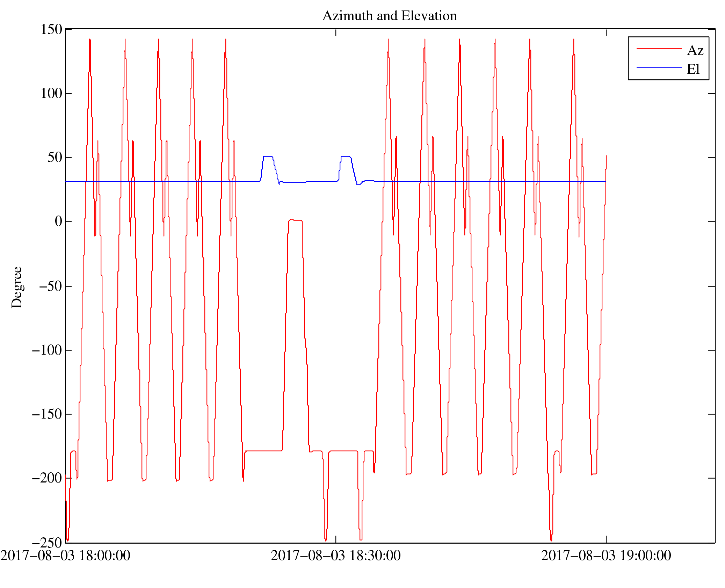Click the y-axis tick label '−250'
Image resolution: width=725 pixels, height=588 pixels.
coord(47,543)
